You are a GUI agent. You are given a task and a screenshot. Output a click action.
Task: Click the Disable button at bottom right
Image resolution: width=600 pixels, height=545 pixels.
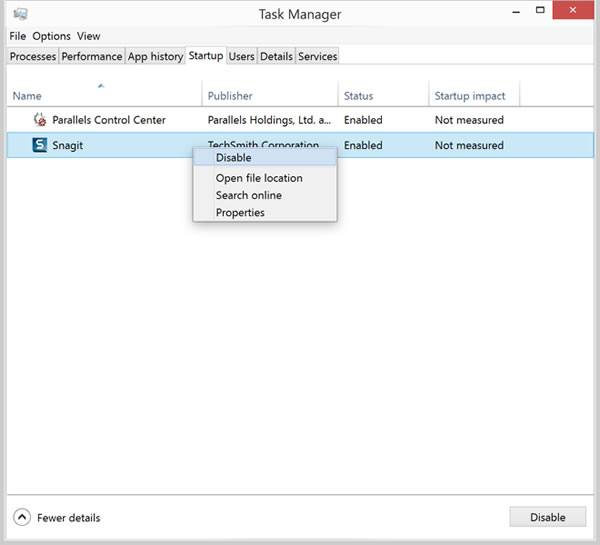(x=548, y=517)
